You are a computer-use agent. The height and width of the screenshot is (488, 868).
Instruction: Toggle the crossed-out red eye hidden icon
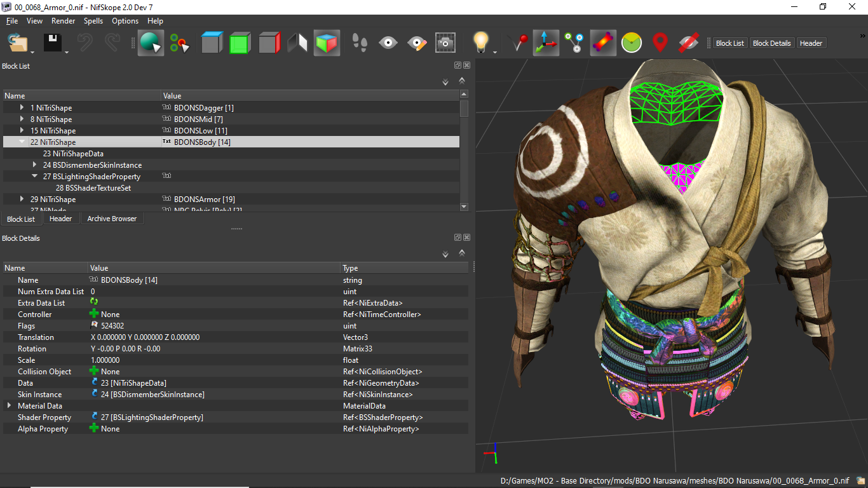tap(688, 43)
